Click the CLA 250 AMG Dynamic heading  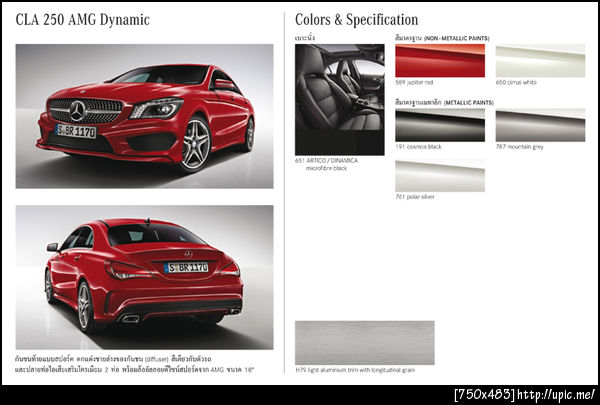(83, 20)
